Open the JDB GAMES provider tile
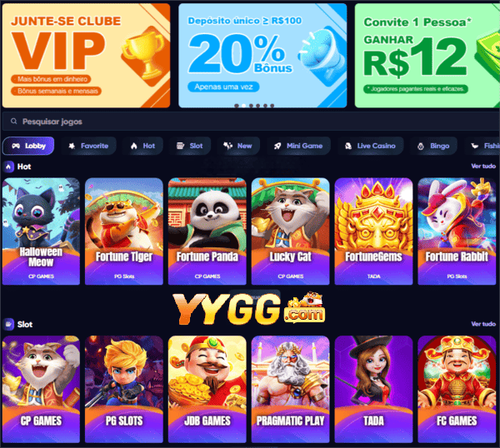Image resolution: width=500 pixels, height=448 pixels. [x=207, y=389]
